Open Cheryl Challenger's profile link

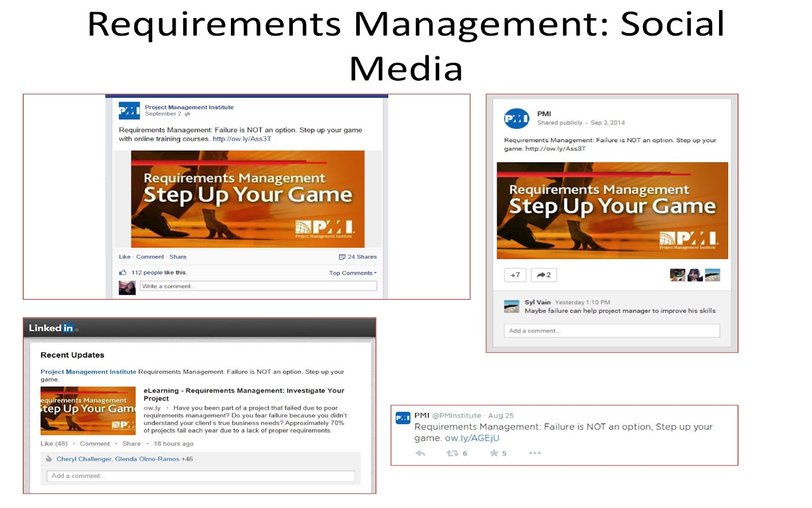(x=84, y=459)
